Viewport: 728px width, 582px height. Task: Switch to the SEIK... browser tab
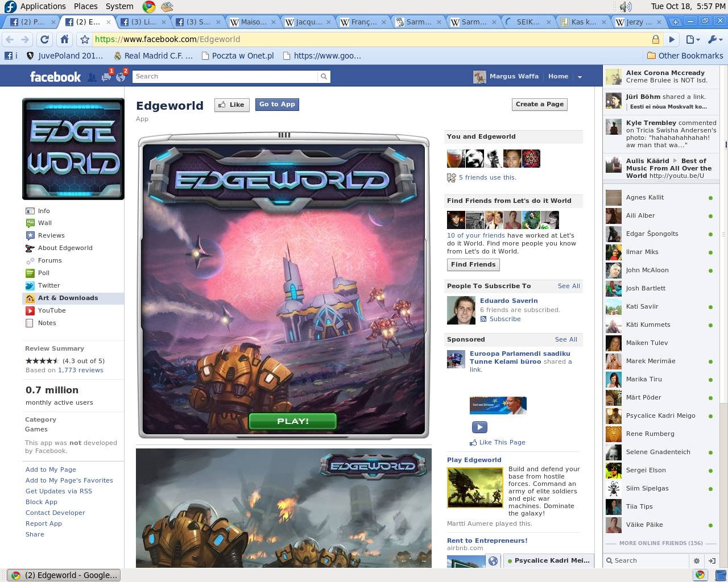pos(529,22)
